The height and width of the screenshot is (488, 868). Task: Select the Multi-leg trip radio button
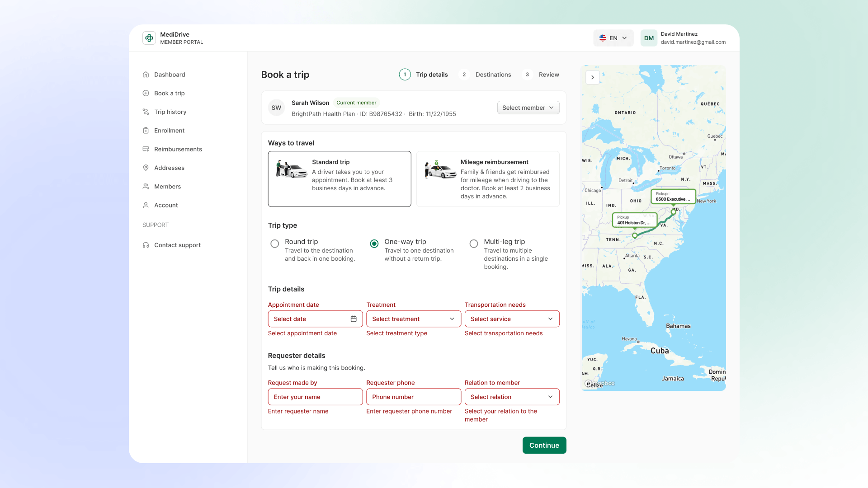(473, 244)
